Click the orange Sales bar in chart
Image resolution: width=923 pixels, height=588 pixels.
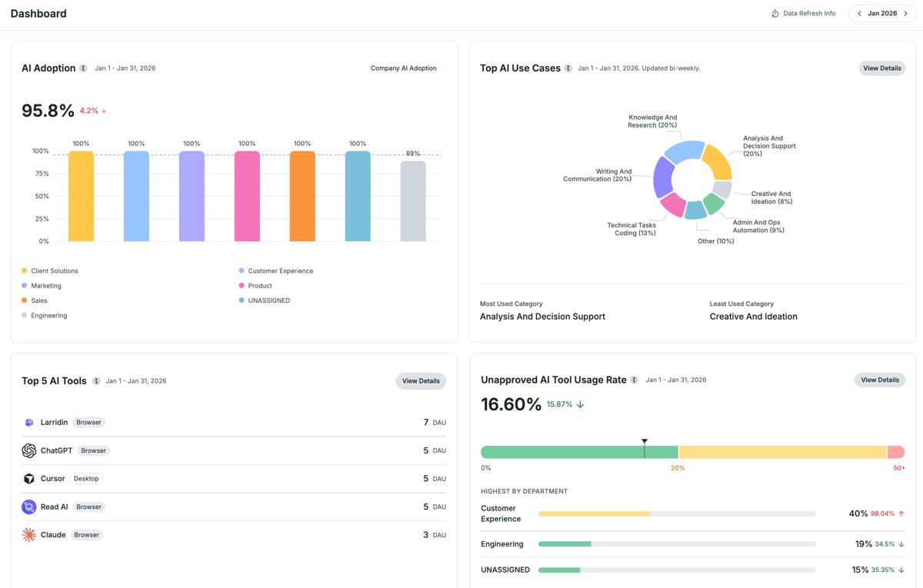point(302,196)
